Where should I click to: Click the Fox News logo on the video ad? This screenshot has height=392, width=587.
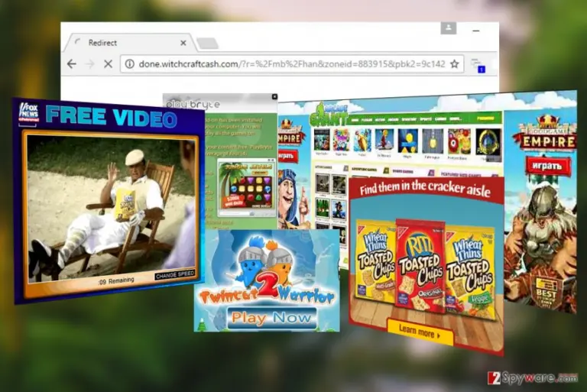[x=29, y=112]
